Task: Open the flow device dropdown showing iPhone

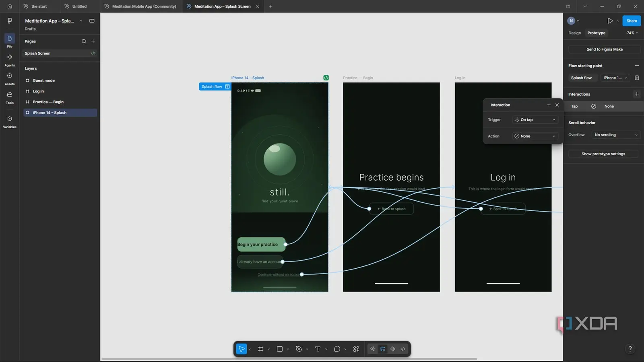Action: coord(615,78)
